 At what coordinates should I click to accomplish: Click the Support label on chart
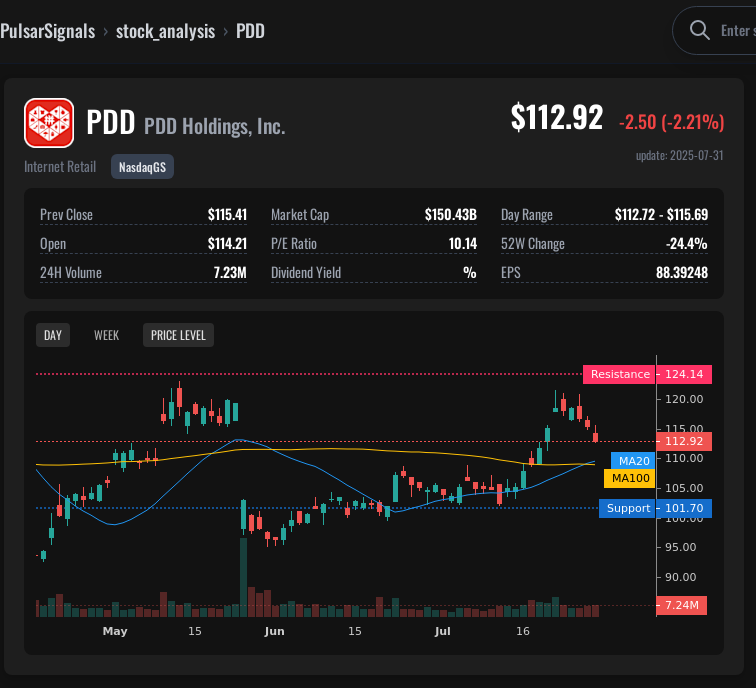click(627, 508)
